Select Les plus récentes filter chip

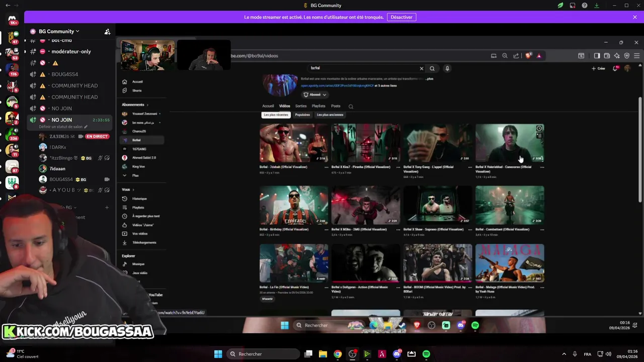point(276,115)
